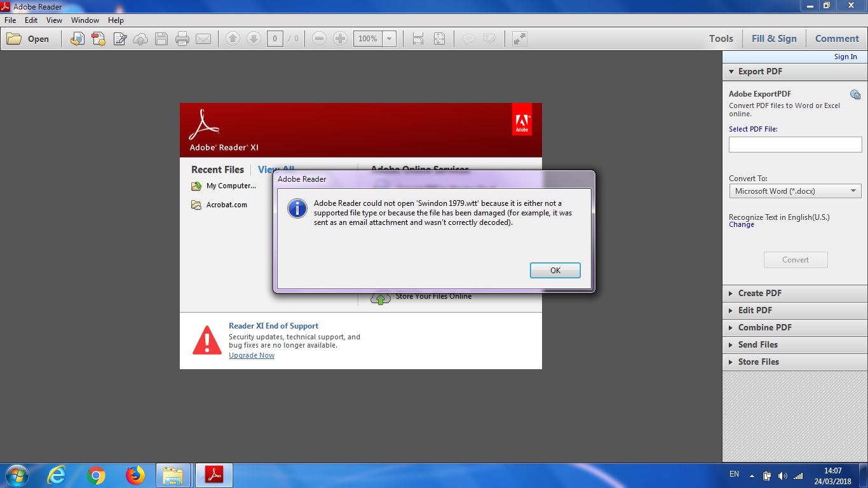Click Store Your Files Online link

[x=433, y=297]
